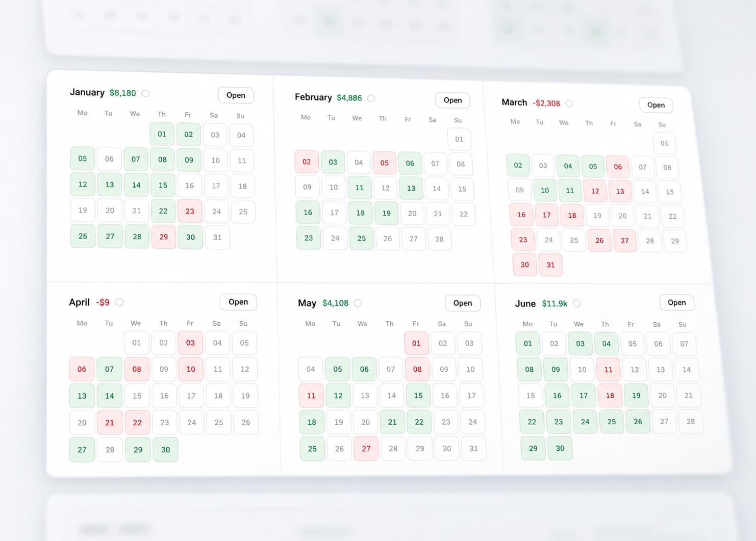756x541 pixels.
Task: Click the June $11.9k profit total
Action: tap(555, 303)
